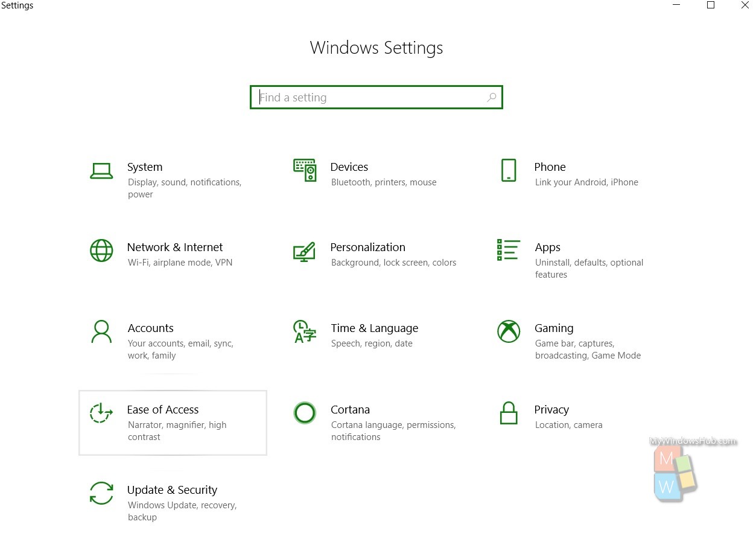Viewport: 756px width, 533px height.
Task: Open the System settings heading
Action: point(145,167)
